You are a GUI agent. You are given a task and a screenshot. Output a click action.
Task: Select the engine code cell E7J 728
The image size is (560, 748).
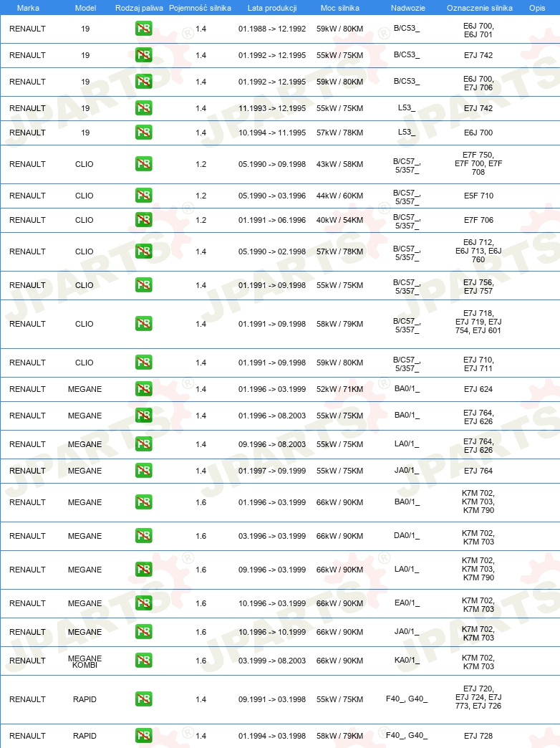478,736
